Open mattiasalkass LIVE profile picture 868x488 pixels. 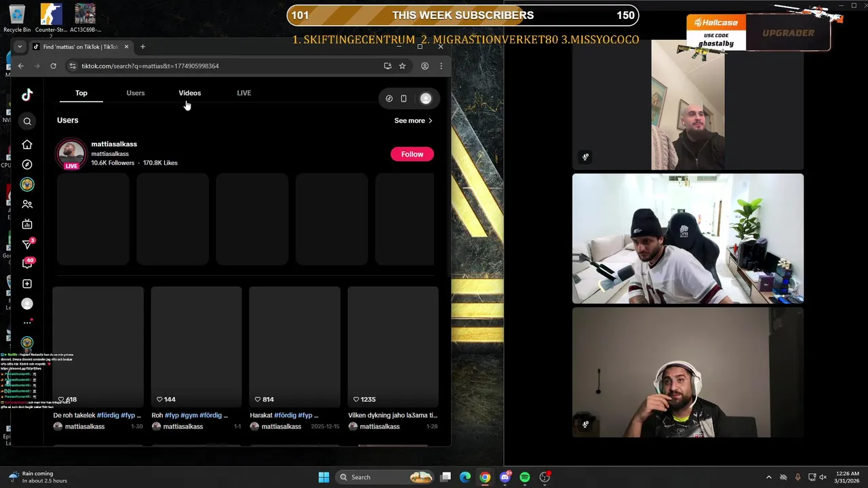coord(71,154)
